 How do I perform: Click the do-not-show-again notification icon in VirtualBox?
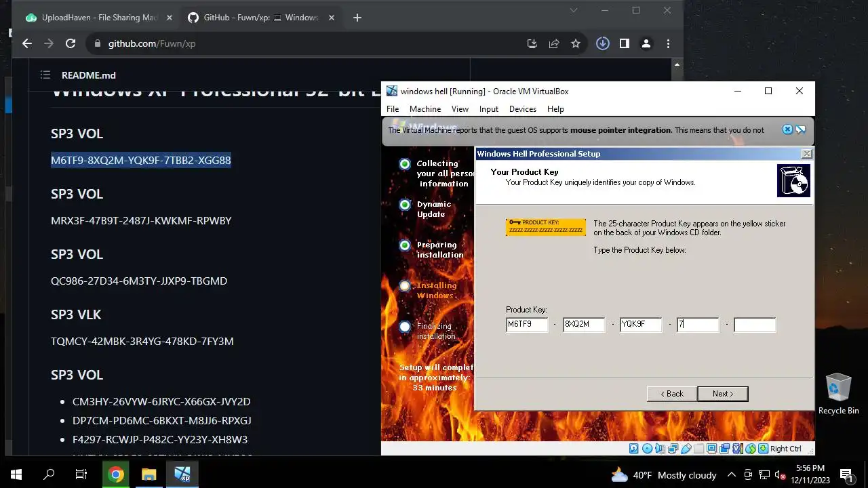(x=801, y=129)
